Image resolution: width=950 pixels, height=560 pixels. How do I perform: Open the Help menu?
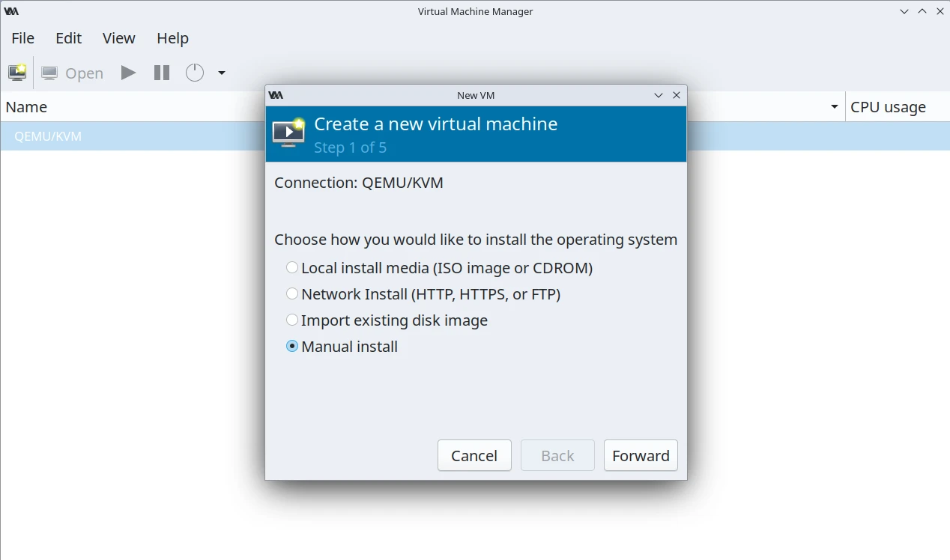click(x=172, y=38)
